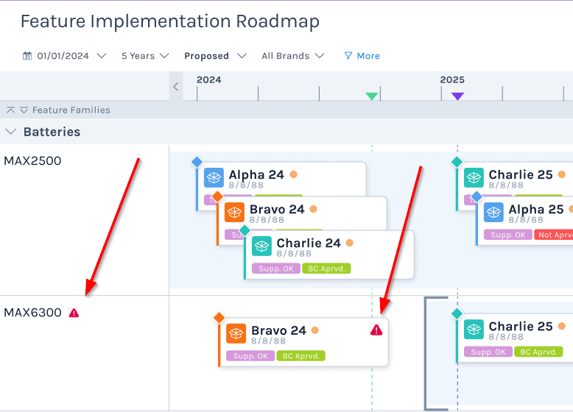The height and width of the screenshot is (412, 573).
Task: Click the orange status dot on Charlie 24
Action: (x=349, y=243)
